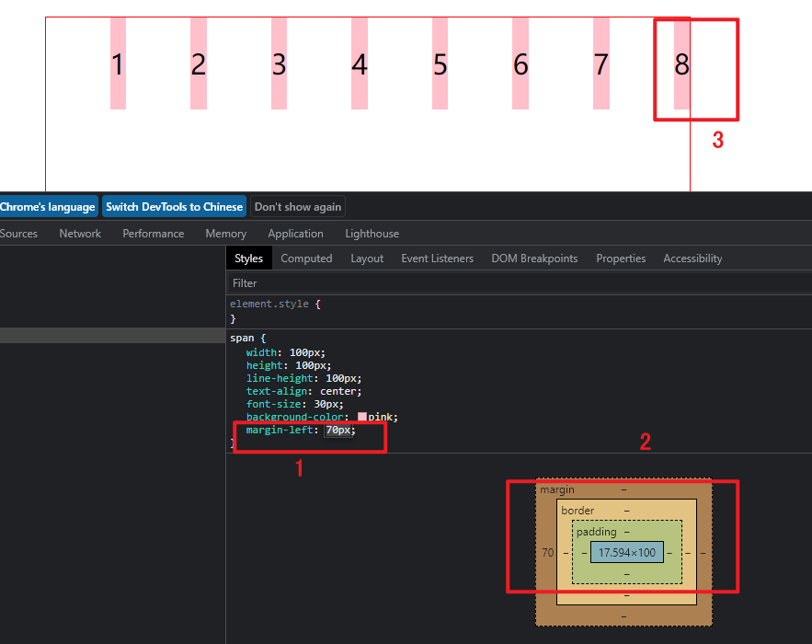Switch to the Accessibility tab

click(692, 258)
